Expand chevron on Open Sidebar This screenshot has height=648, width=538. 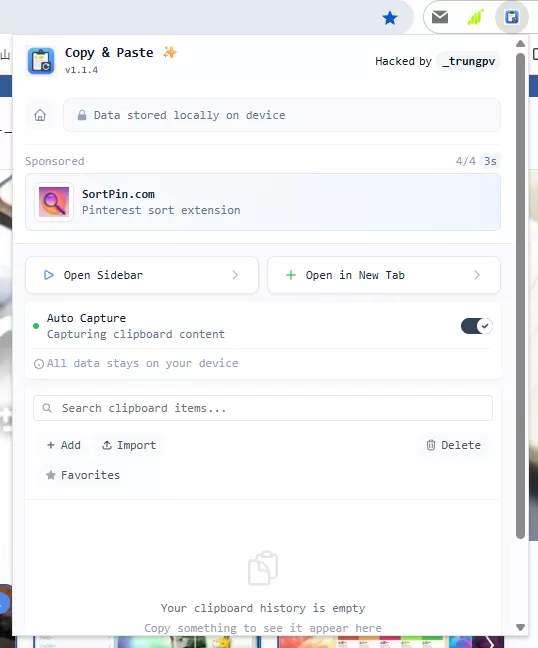(235, 275)
